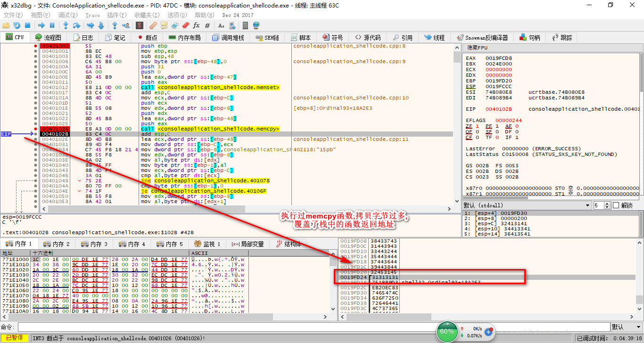Click the step over icon

[x=76, y=25]
